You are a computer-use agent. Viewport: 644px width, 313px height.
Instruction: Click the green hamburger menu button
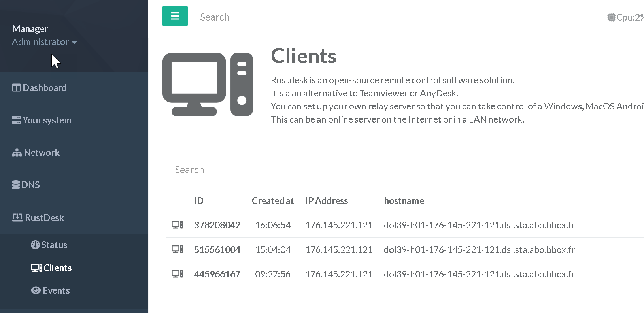tap(175, 16)
